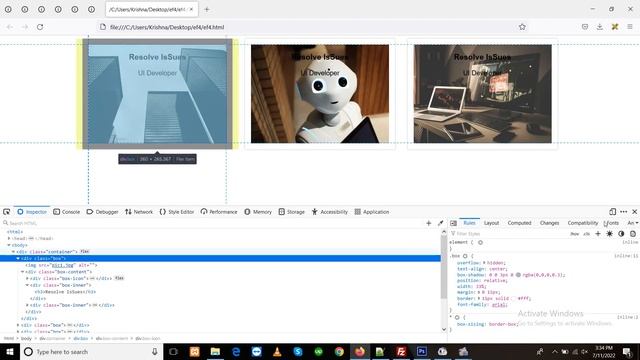Toggle flex badge on box-icon div
640x360 pixels.
pos(119,278)
